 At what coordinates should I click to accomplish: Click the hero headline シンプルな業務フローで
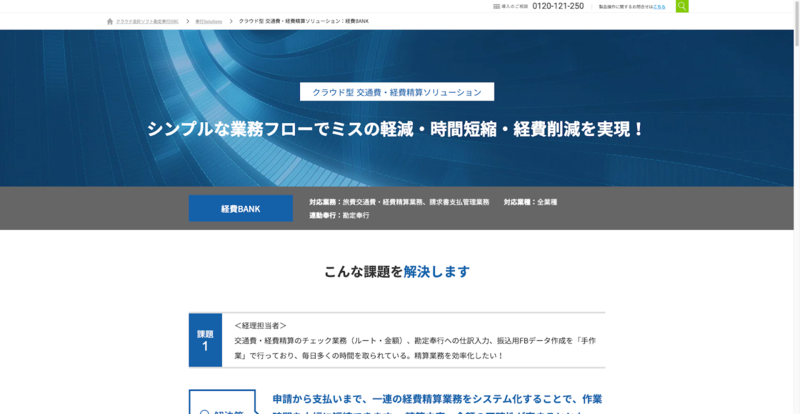click(x=397, y=129)
